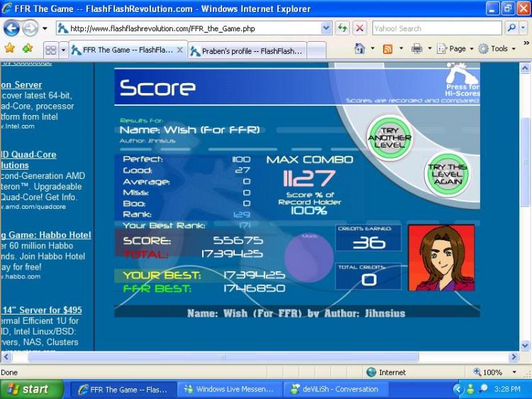Open Windows Live Messenger taskbar button
This screenshot has width=532, height=399.
point(229,390)
